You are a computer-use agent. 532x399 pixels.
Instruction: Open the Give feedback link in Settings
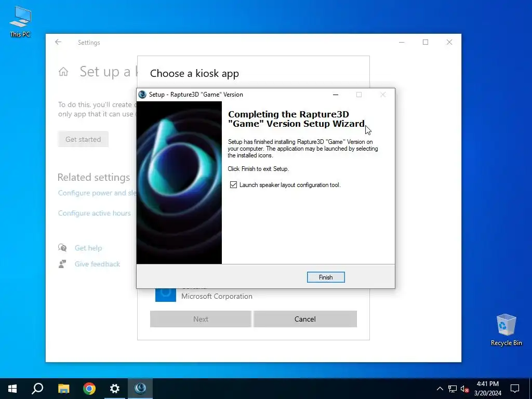(97, 264)
